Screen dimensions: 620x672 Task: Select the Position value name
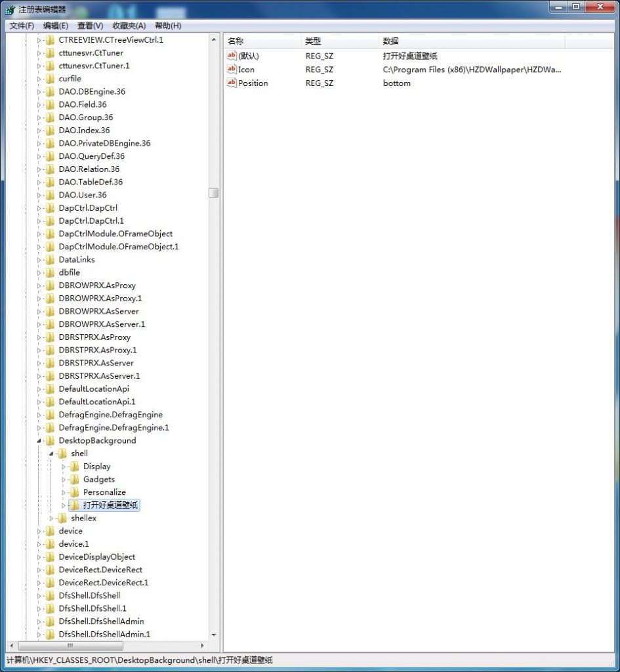[x=253, y=83]
